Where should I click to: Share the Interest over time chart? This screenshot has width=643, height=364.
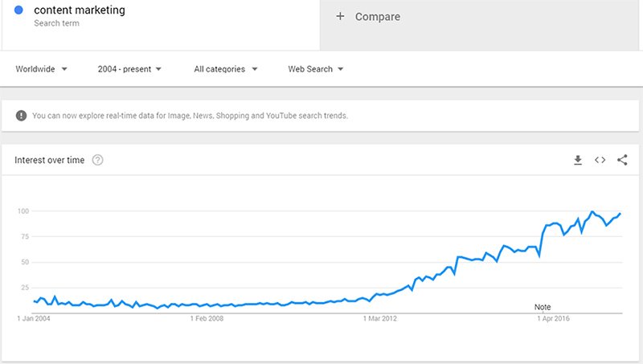pyautogui.click(x=622, y=160)
